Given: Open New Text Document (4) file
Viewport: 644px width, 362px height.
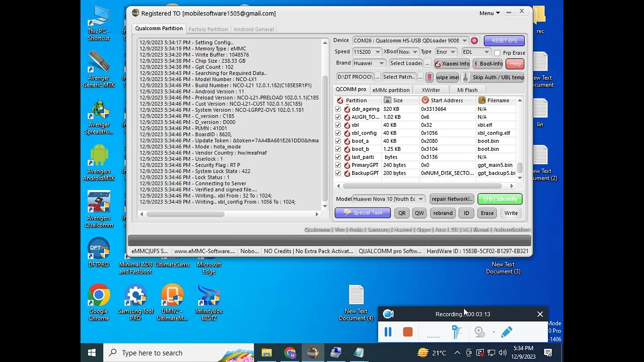Looking at the screenshot, I should tap(356, 303).
